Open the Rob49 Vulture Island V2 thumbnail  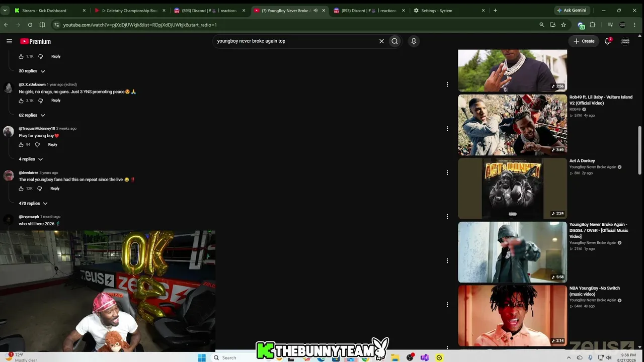coord(512,125)
